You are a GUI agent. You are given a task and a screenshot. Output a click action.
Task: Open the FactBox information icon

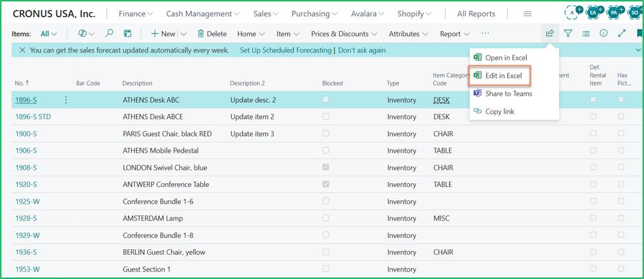pyautogui.click(x=603, y=34)
